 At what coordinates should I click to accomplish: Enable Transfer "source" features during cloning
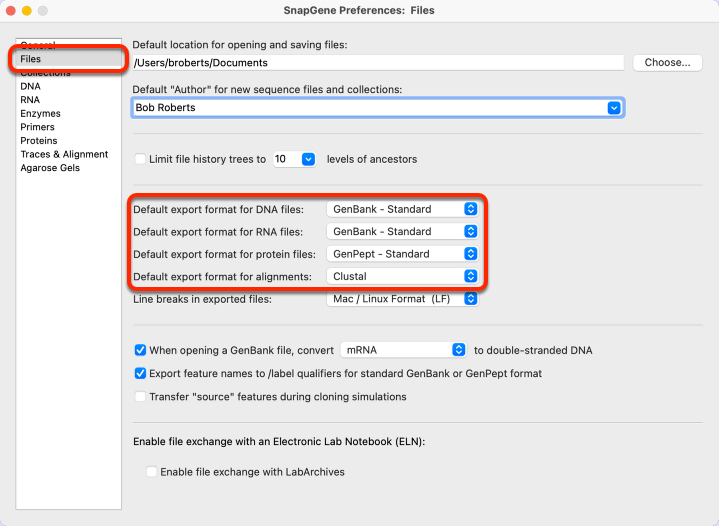click(x=140, y=396)
